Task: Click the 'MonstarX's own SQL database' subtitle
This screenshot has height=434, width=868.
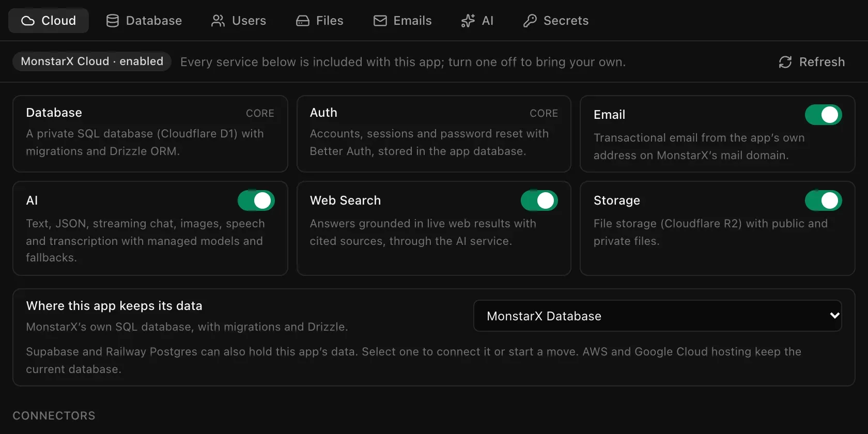Action: pos(187,327)
